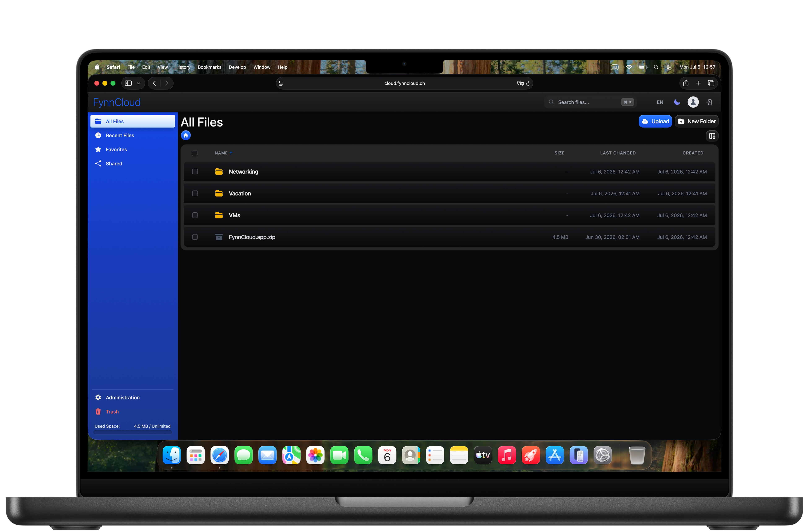
Task: Open Favorites in sidebar
Action: click(x=133, y=150)
